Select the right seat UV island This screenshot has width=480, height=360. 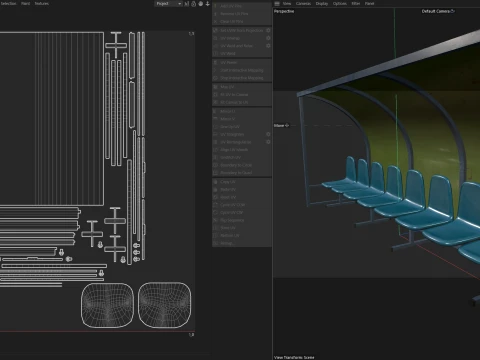[165, 305]
